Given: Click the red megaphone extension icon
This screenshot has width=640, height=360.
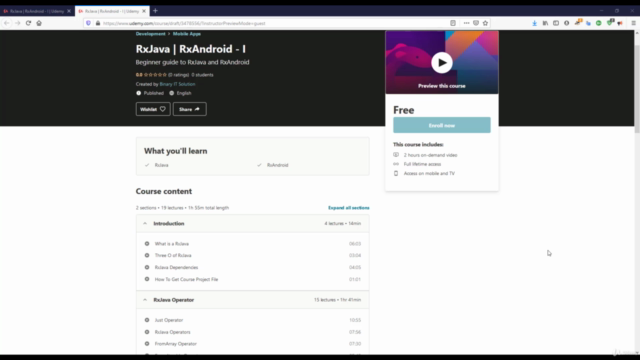Looking at the screenshot, I should [x=620, y=23].
